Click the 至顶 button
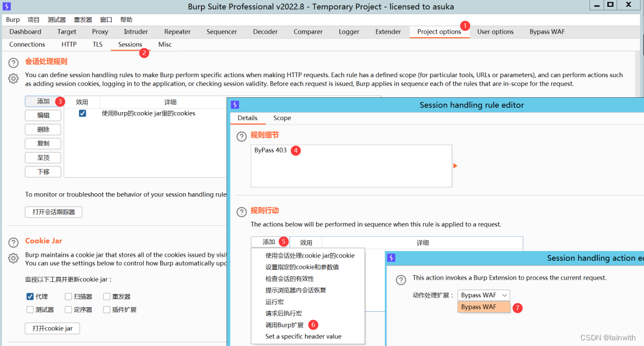This screenshot has width=644, height=346. pos(43,158)
